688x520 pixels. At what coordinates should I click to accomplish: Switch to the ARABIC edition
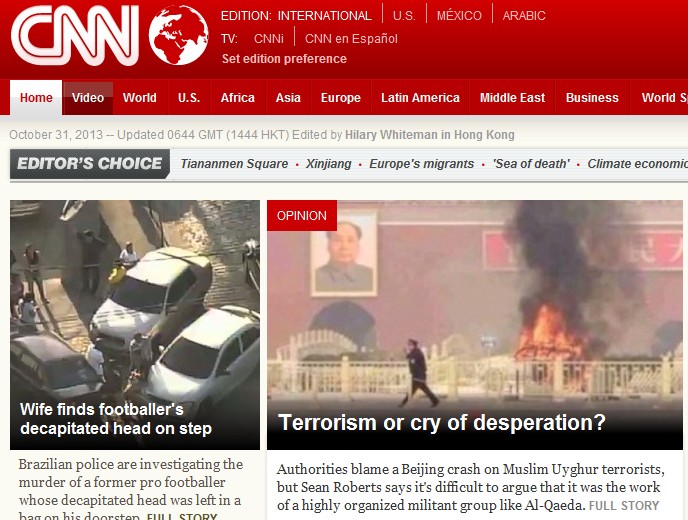click(x=524, y=16)
